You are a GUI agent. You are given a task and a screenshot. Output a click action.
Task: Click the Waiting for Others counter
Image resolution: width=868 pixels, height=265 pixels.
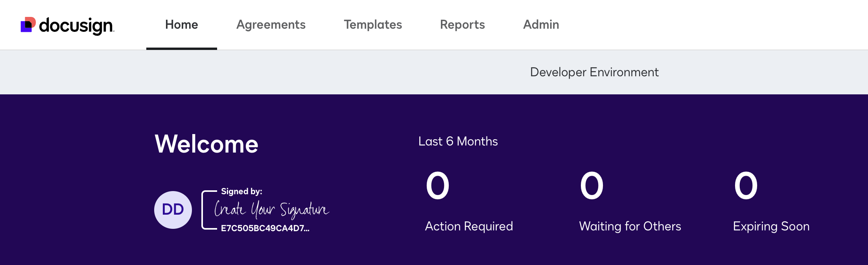point(630,226)
